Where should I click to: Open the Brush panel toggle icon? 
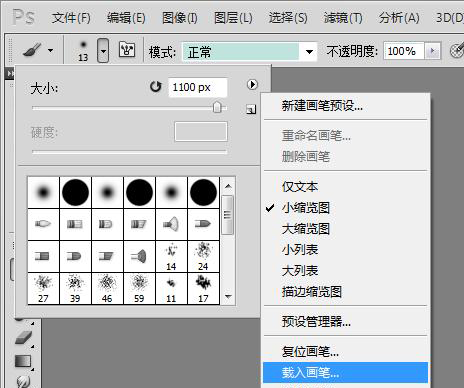(127, 50)
